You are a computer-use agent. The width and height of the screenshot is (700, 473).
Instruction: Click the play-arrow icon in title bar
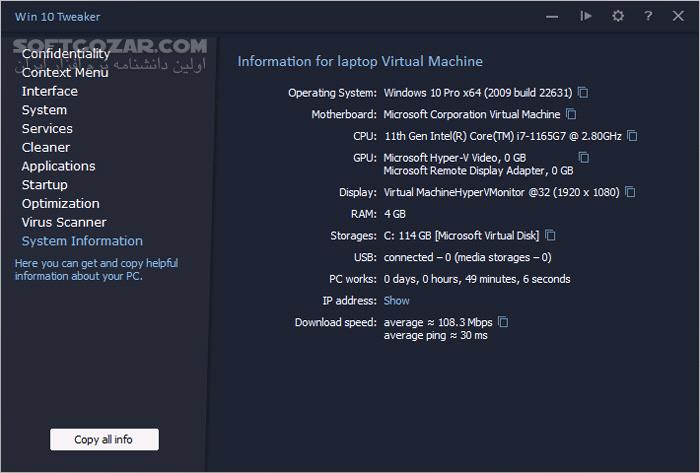(586, 16)
